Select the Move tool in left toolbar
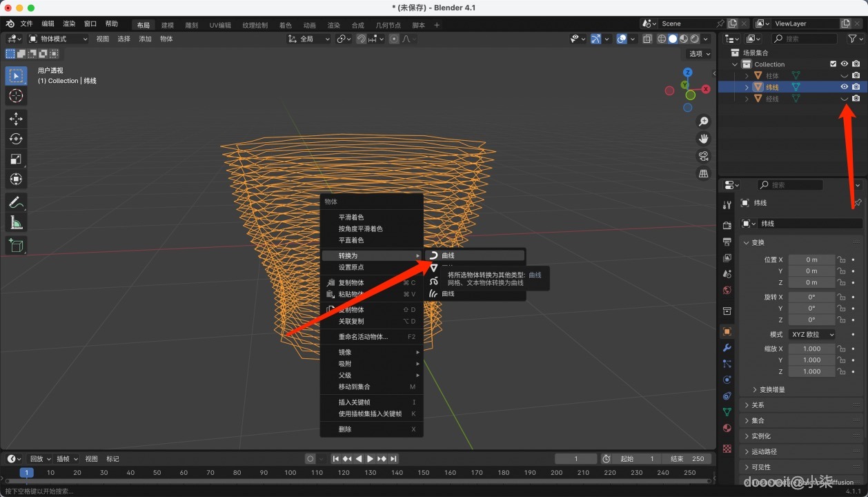Screen dimensions: 868x497 point(17,119)
